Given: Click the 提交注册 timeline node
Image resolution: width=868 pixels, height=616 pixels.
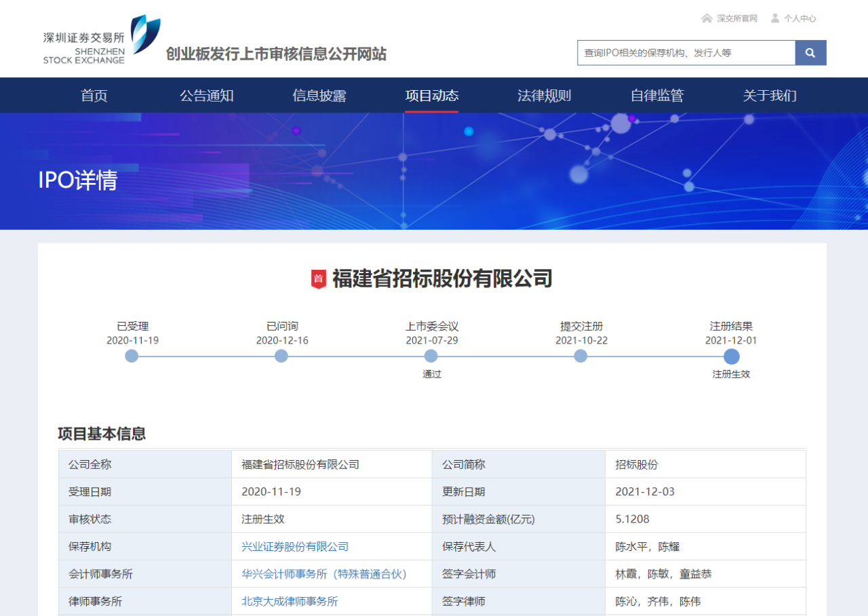Looking at the screenshot, I should 580,356.
